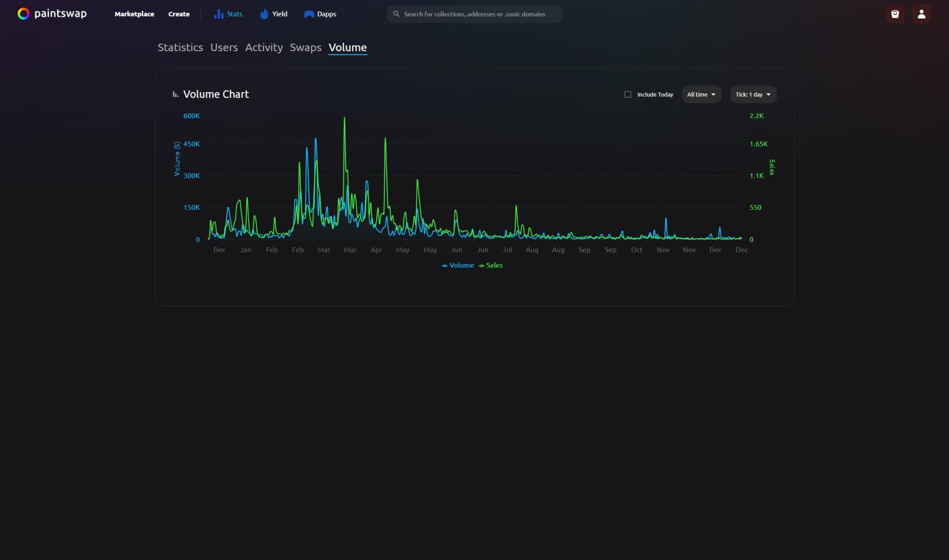949x560 pixels.
Task: Open Dapps via the gamepad icon
Action: pyautogui.click(x=309, y=14)
